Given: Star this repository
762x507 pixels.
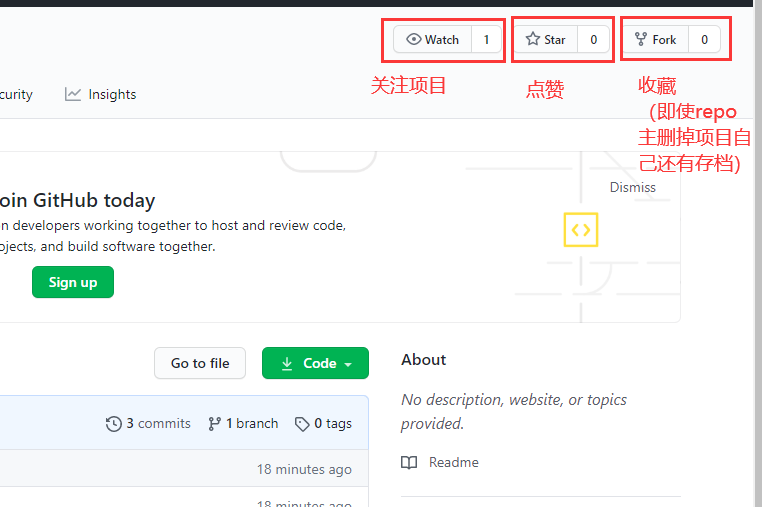Looking at the screenshot, I should tap(545, 39).
